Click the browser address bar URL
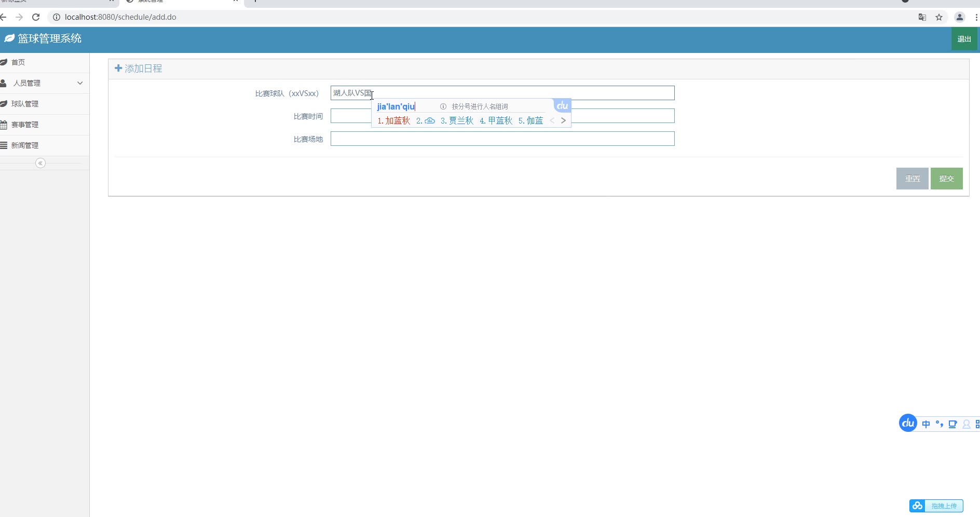980x517 pixels. point(120,17)
